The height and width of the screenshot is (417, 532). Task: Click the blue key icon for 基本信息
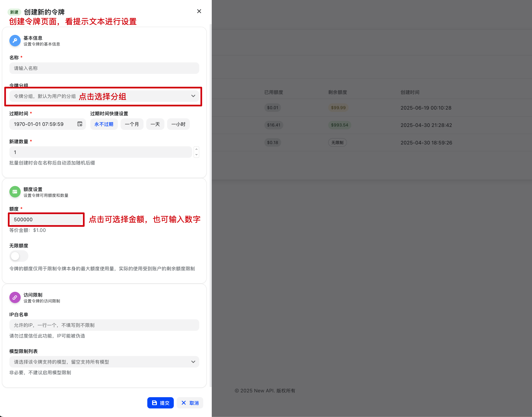(15, 40)
